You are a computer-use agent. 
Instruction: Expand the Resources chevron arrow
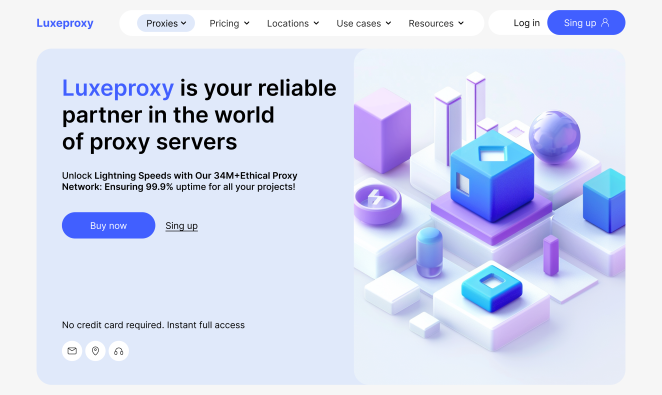point(461,23)
